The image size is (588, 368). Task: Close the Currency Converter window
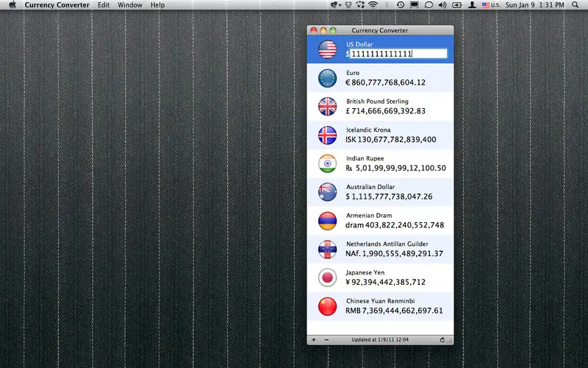314,30
